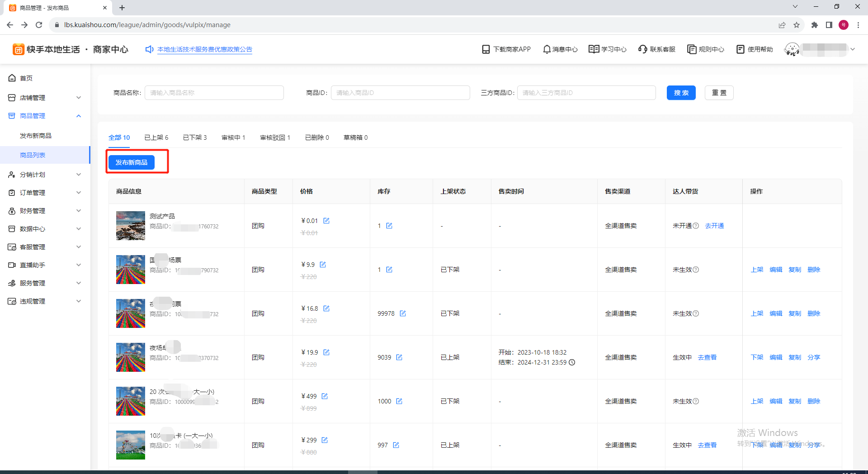
Task: Switch to the 已上架 6 tab
Action: click(156, 137)
